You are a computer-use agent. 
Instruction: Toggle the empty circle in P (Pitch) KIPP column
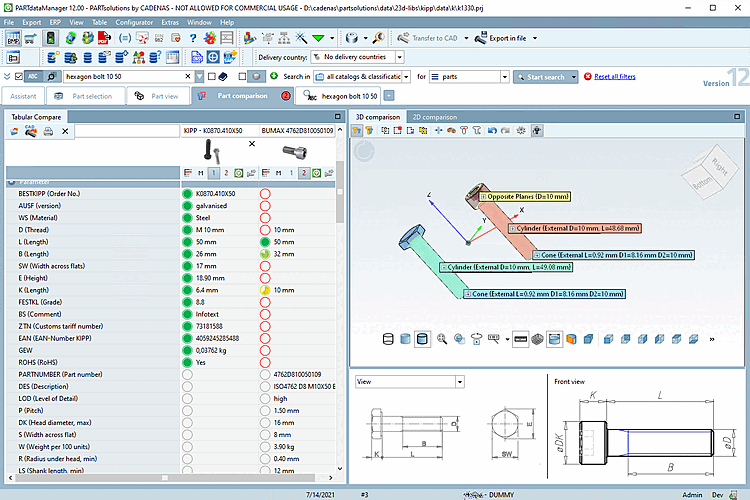[x=187, y=411]
